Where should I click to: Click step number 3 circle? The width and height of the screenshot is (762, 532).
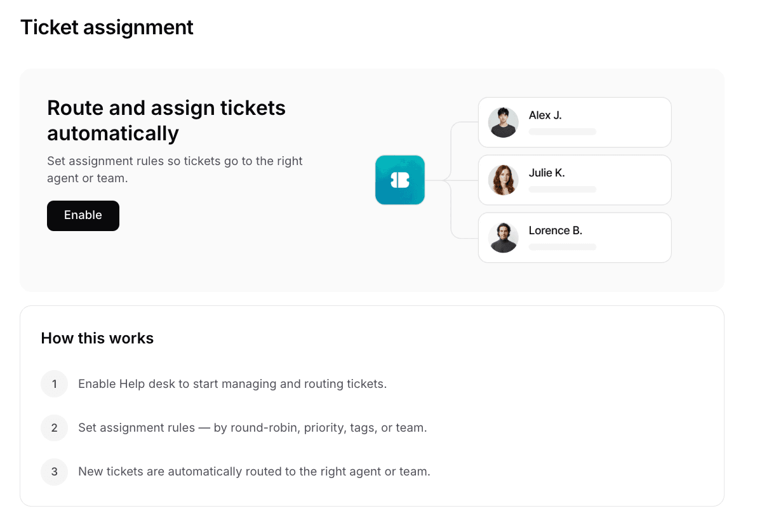click(x=55, y=472)
